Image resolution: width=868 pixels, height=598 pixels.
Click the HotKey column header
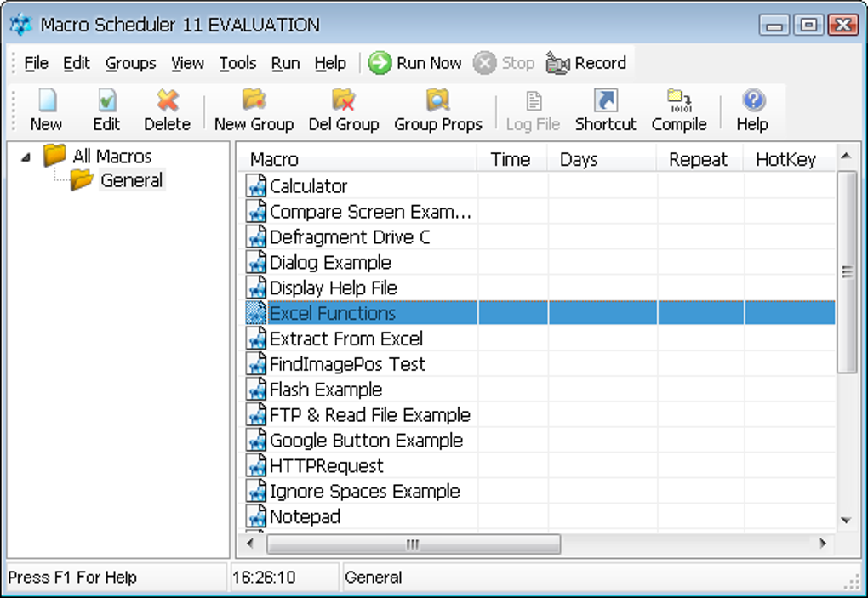(790, 159)
